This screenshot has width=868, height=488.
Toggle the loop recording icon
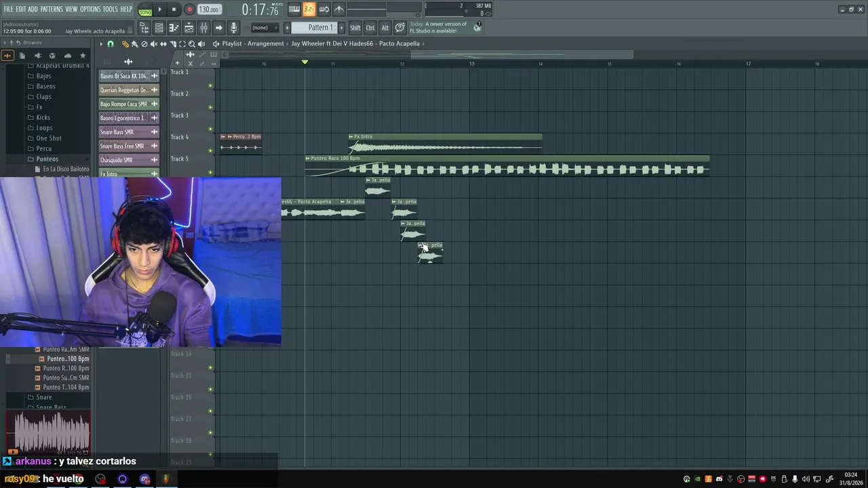[x=324, y=9]
